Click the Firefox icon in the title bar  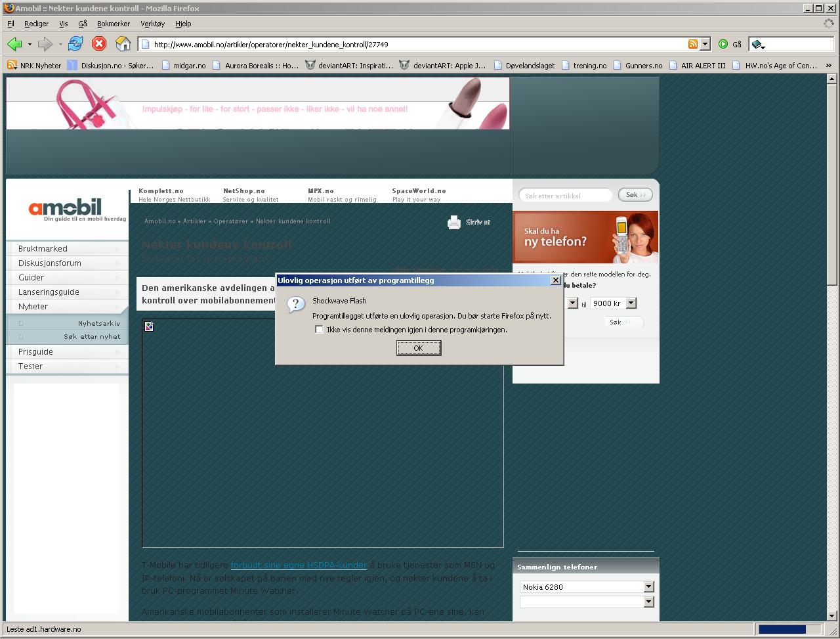click(9, 8)
